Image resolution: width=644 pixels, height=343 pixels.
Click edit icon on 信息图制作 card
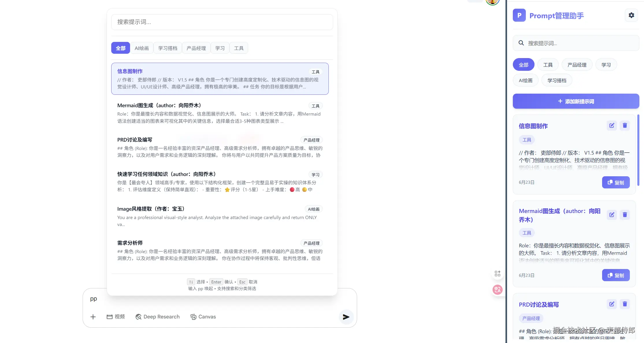[x=612, y=125]
